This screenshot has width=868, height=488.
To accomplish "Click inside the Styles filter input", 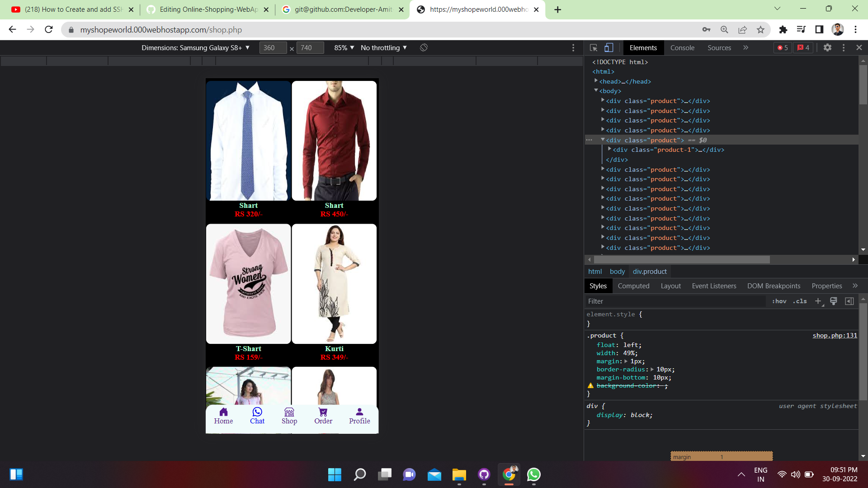I will click(633, 301).
